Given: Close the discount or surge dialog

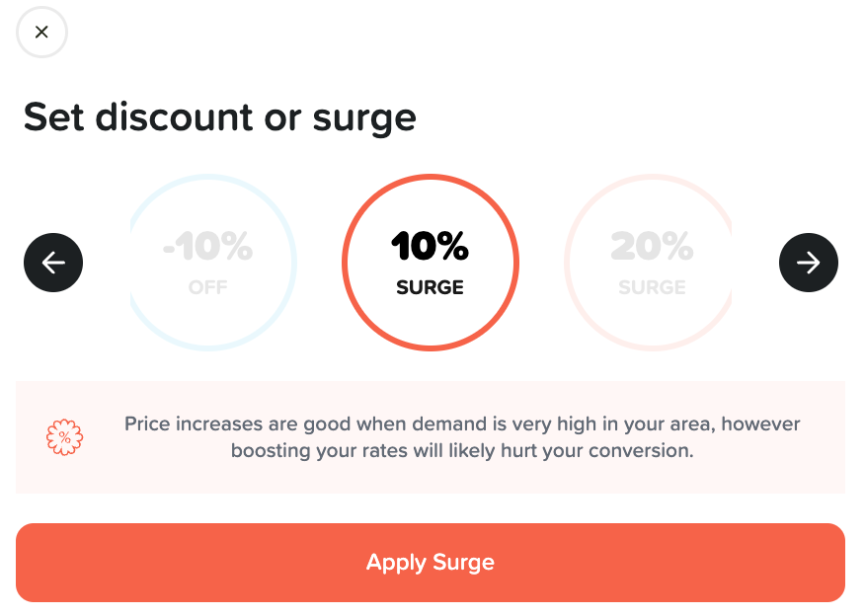Looking at the screenshot, I should tap(41, 33).
